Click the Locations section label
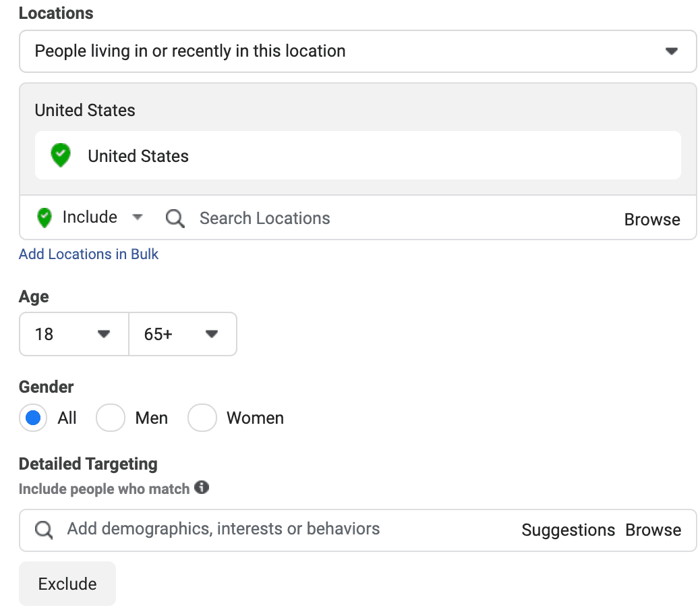 click(56, 13)
